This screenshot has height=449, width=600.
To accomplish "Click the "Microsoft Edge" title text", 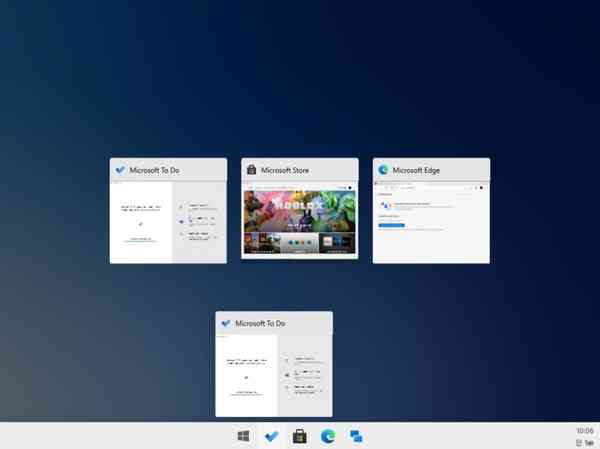I will [416, 170].
